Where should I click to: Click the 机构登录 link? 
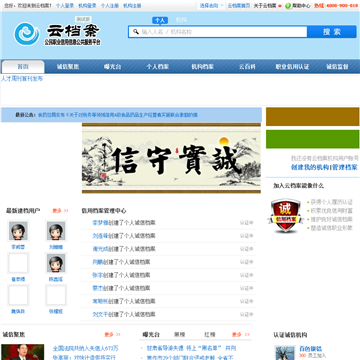click(87, 6)
